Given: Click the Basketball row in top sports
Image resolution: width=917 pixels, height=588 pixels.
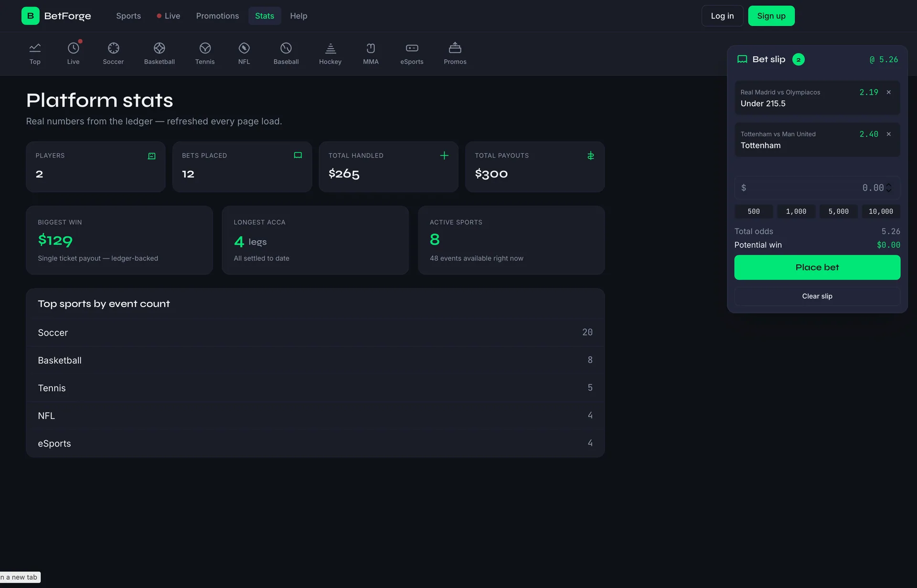Looking at the screenshot, I should pyautogui.click(x=315, y=360).
